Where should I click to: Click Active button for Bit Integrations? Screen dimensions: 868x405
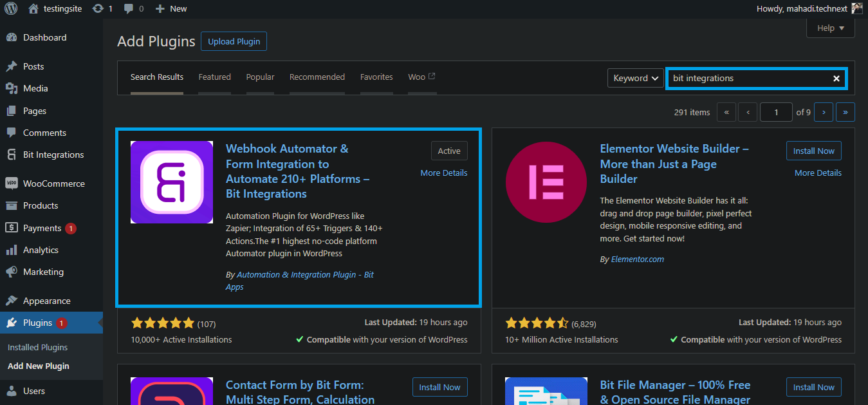click(449, 151)
